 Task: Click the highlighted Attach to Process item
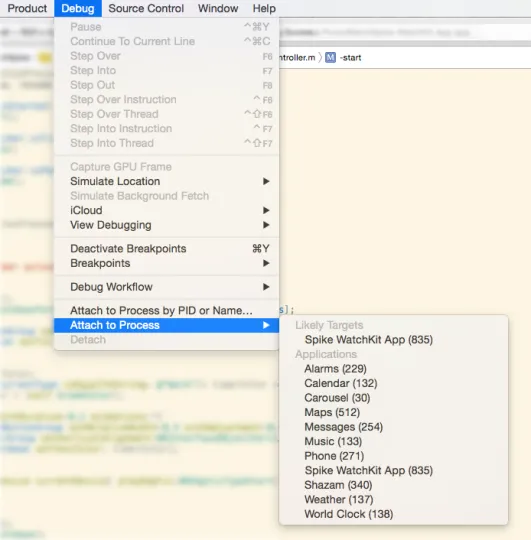point(167,325)
